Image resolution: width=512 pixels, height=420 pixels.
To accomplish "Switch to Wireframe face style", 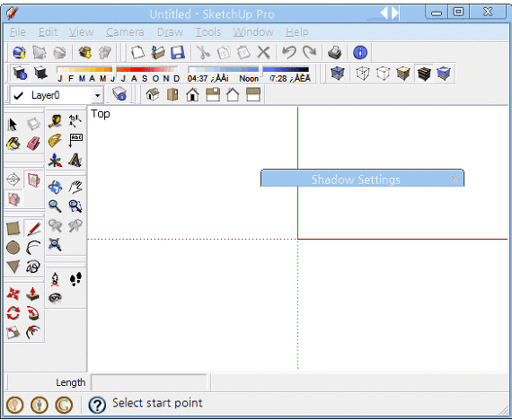I will [363, 74].
